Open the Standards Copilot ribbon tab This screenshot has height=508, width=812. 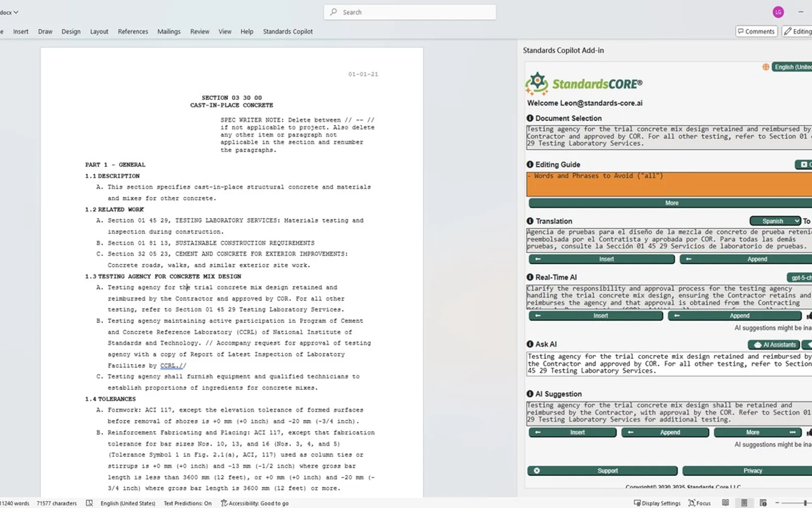[x=288, y=31]
